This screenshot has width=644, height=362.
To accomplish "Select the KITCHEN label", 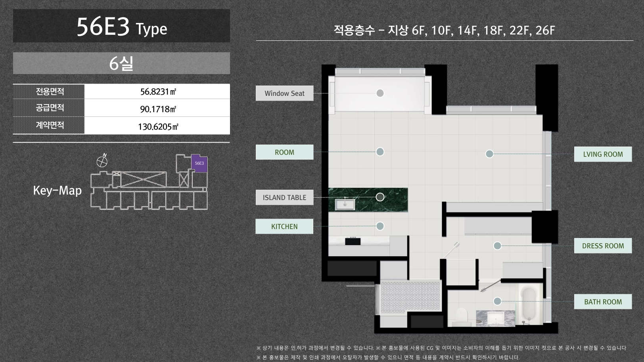I will (x=284, y=227).
